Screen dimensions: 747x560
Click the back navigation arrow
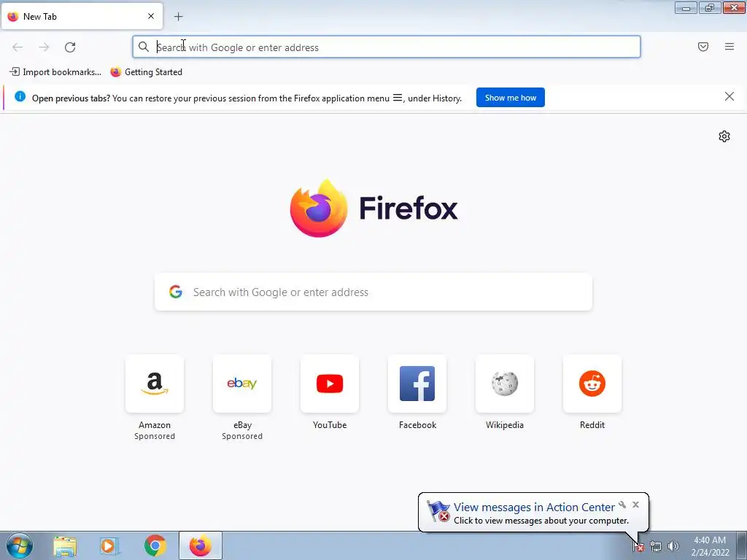click(x=18, y=47)
